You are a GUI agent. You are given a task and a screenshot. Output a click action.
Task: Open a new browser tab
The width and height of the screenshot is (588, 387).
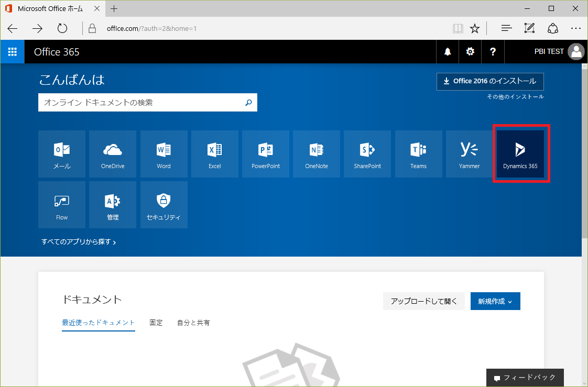[x=114, y=8]
